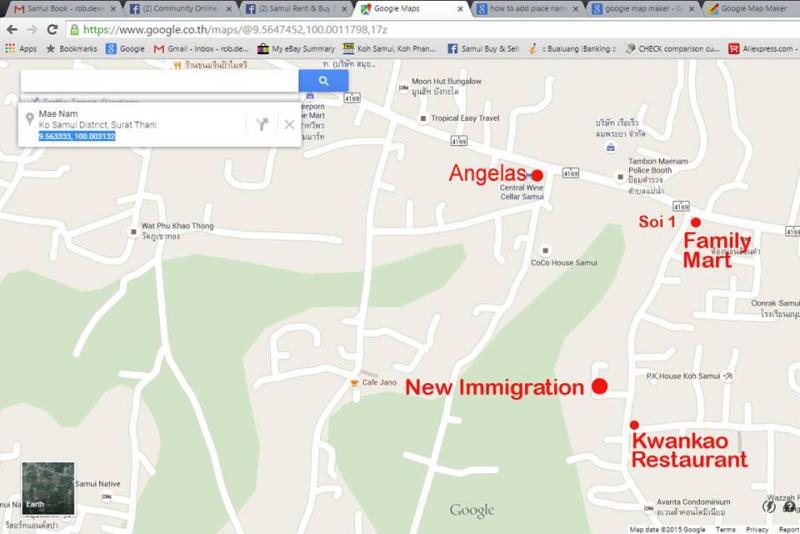Close the Mae Nam info card
800x534 pixels.
coord(289,124)
